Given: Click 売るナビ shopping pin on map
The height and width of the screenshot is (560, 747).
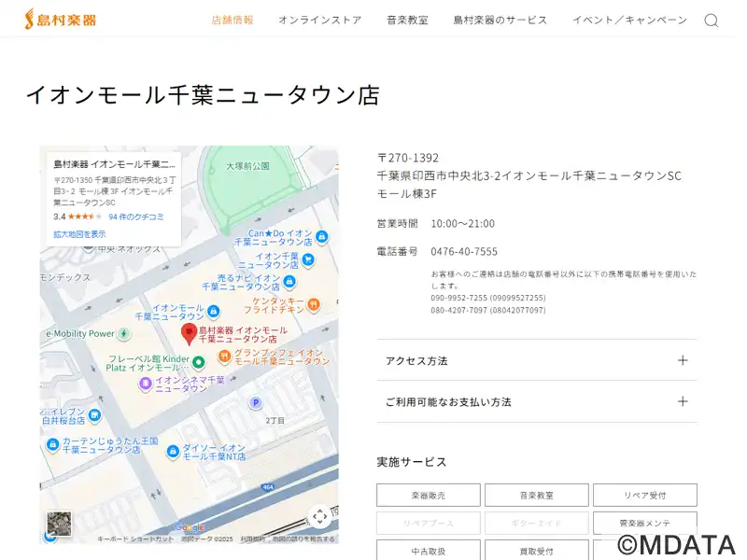Looking at the screenshot, I should pos(289,282).
